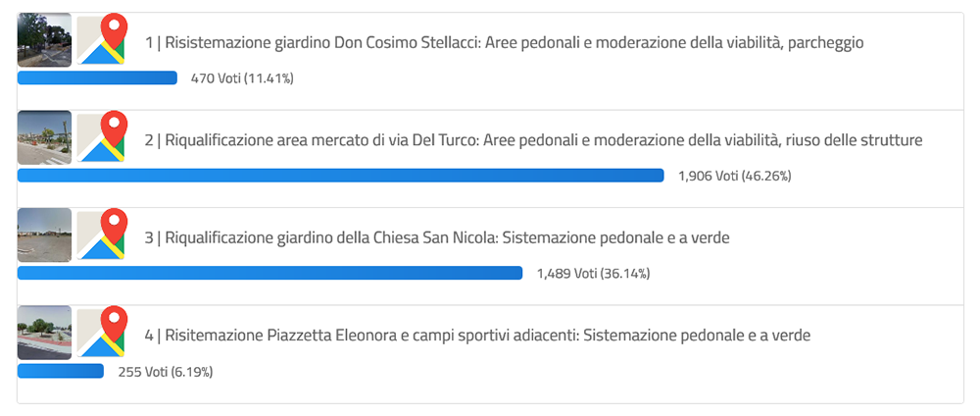Select the 1,489 Voti (36.14%) label
The image size is (980, 416).
point(593,274)
